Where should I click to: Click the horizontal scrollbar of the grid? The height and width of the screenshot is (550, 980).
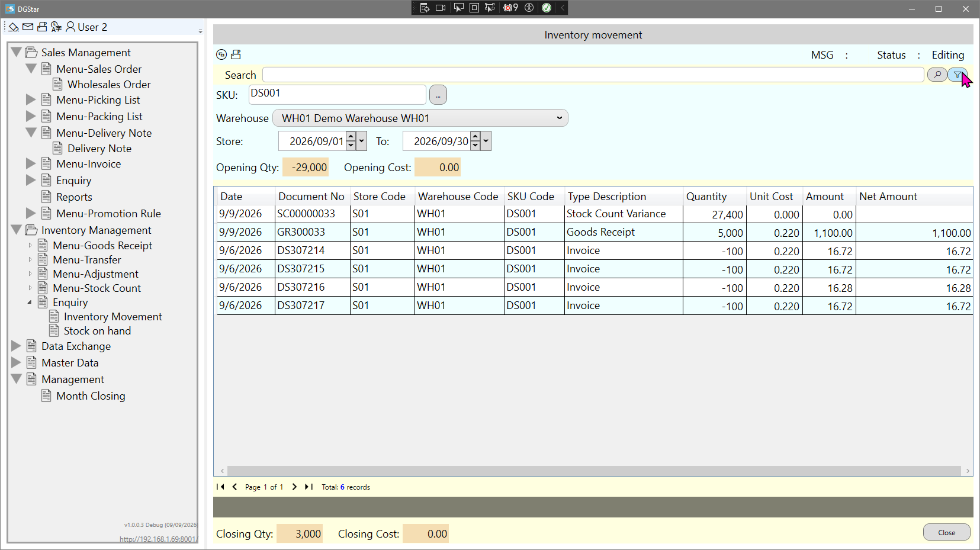click(593, 471)
